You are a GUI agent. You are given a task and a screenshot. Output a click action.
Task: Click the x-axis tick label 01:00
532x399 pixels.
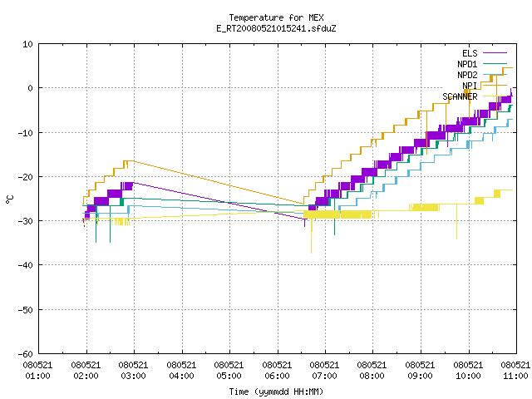(x=37, y=376)
